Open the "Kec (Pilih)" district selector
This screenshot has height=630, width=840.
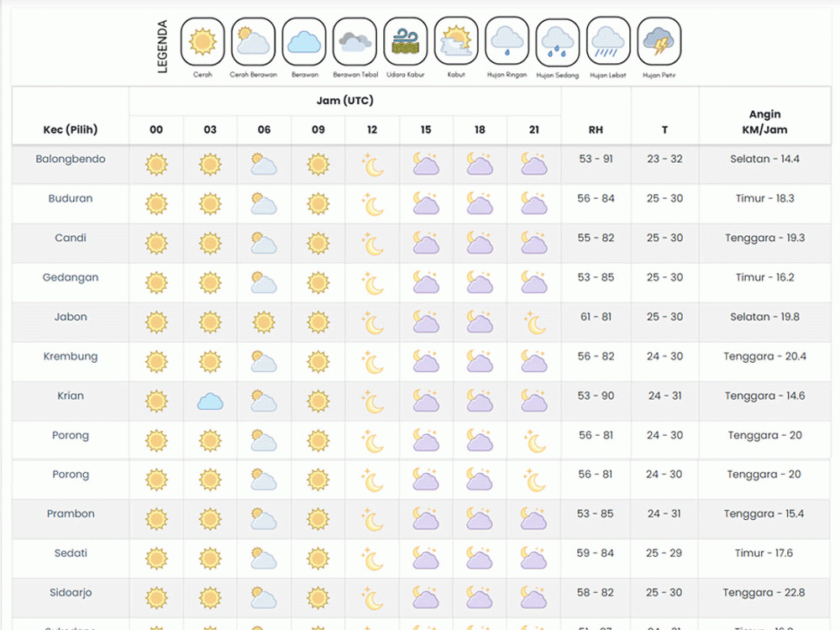point(69,130)
